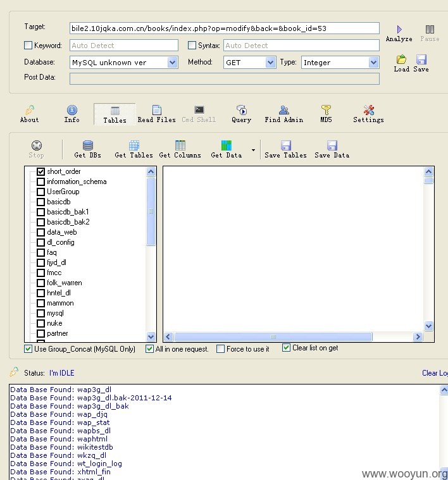Toggle All in one request
The height and width of the screenshot is (480, 448).
pyautogui.click(x=149, y=349)
